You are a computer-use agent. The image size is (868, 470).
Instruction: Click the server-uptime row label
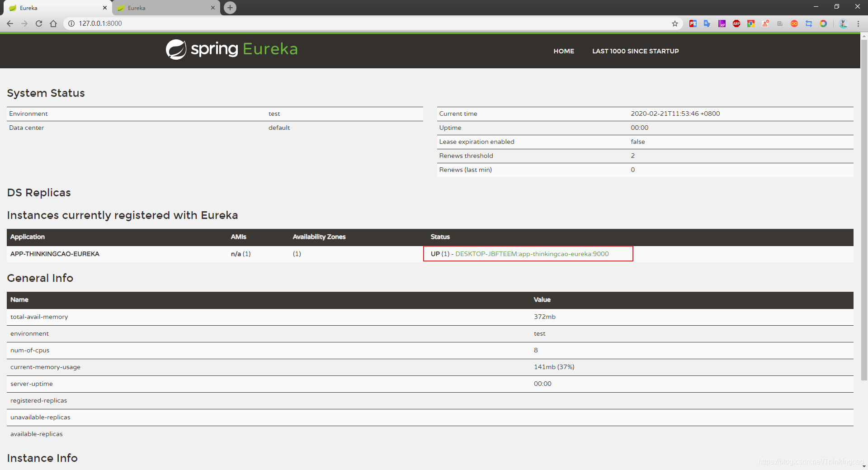(x=32, y=384)
